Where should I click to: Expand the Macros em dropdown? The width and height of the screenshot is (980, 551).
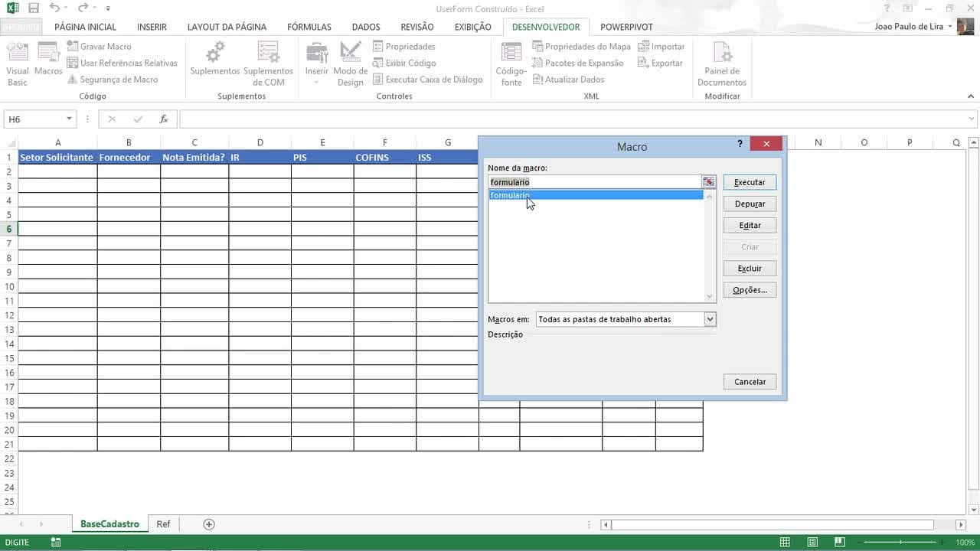(x=710, y=319)
